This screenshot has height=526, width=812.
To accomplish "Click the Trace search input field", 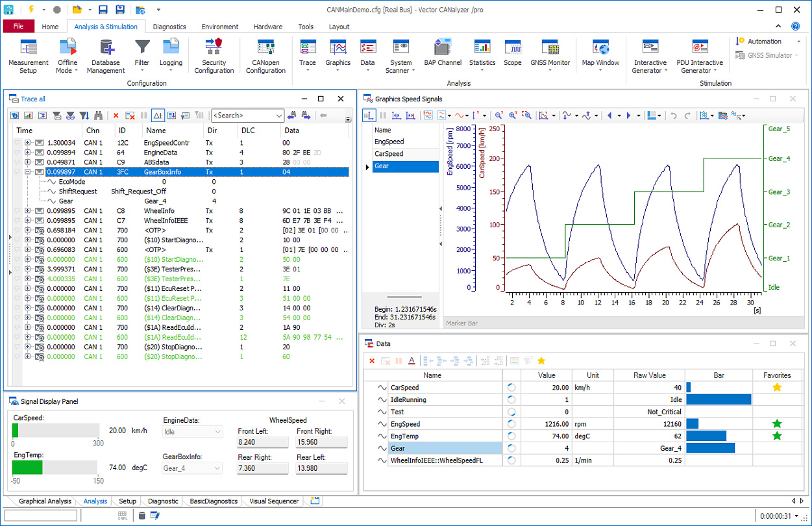I will point(243,116).
